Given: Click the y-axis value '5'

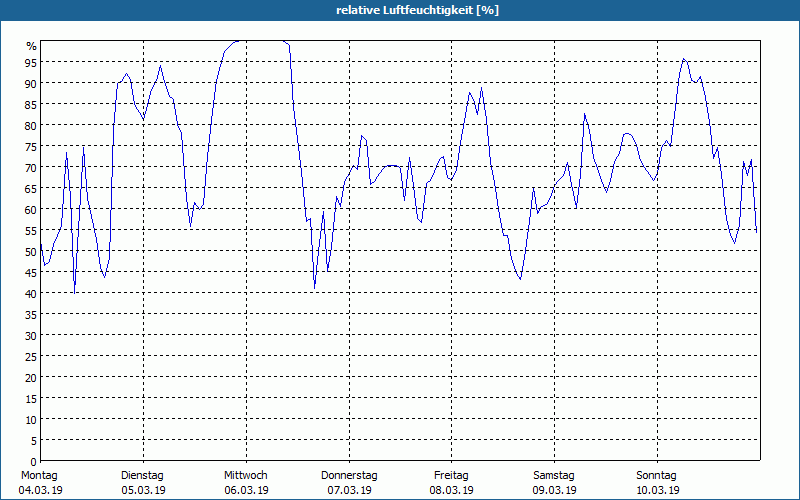Looking at the screenshot, I should 34,441.
